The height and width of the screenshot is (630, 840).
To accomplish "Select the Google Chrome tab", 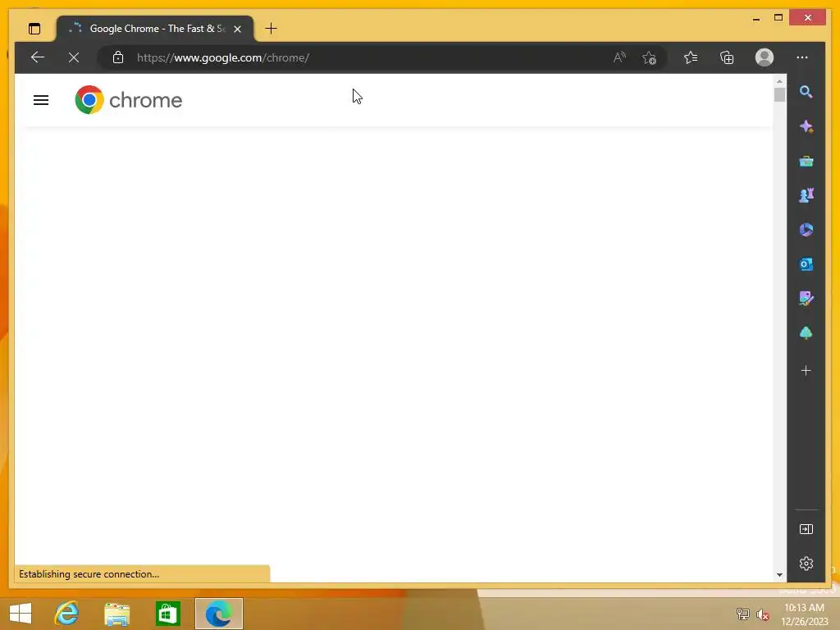I will point(155,29).
